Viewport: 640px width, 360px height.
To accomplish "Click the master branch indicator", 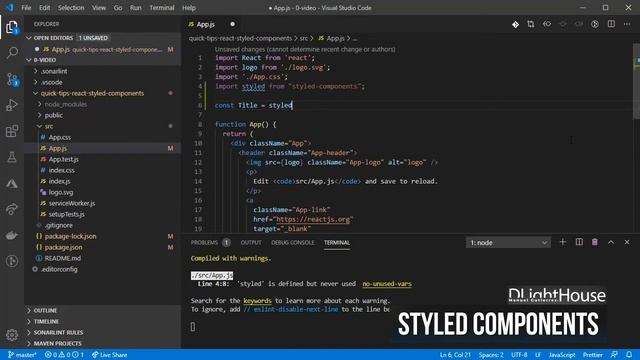I will [x=22, y=355].
